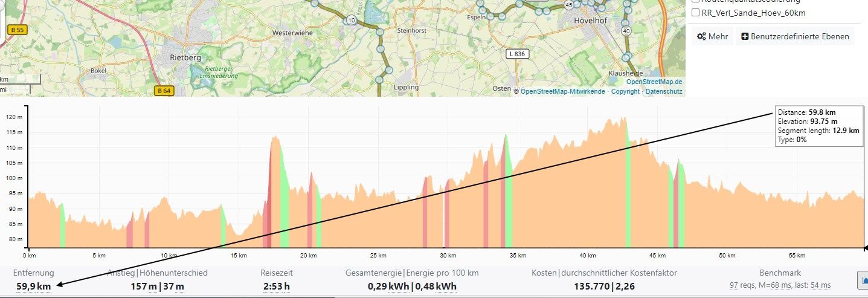Click the B 55 road shield

coord(18,30)
